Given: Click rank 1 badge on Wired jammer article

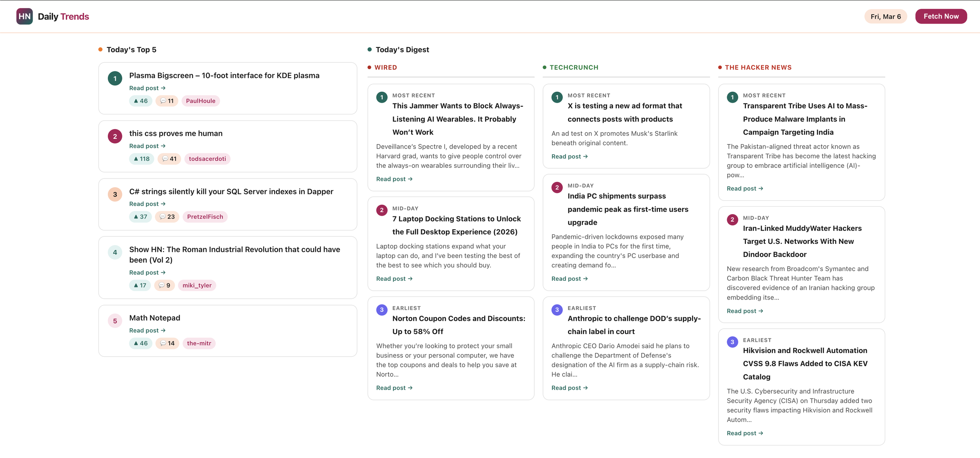Looking at the screenshot, I should pos(381,97).
